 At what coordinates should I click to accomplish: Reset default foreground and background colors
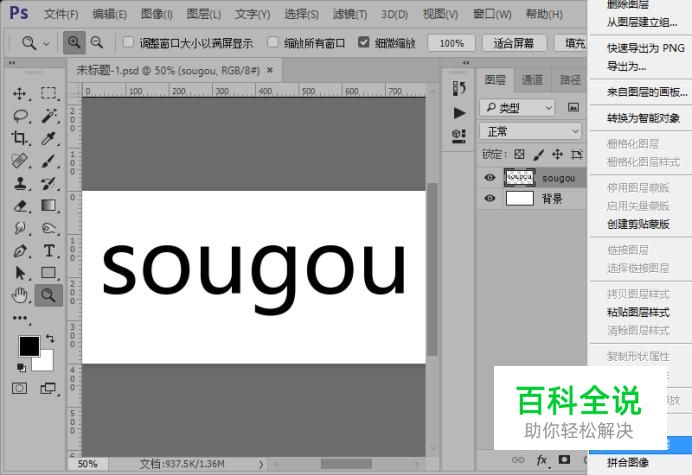tap(21, 367)
